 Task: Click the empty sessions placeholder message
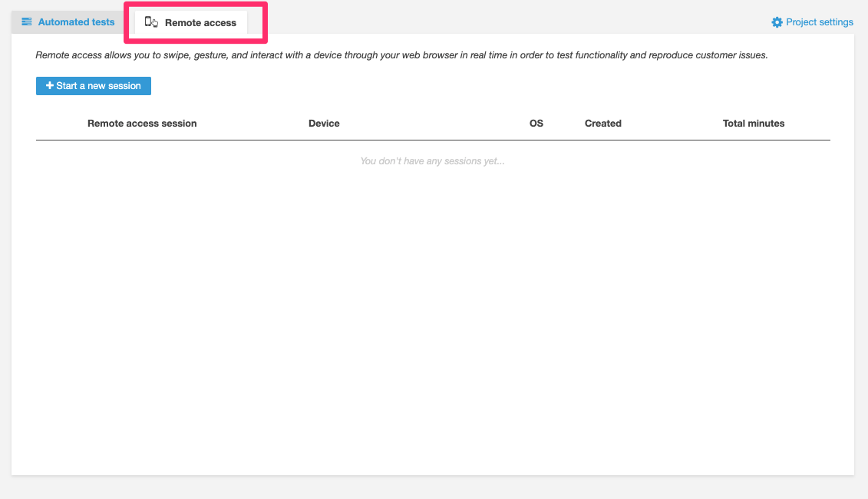(432, 160)
